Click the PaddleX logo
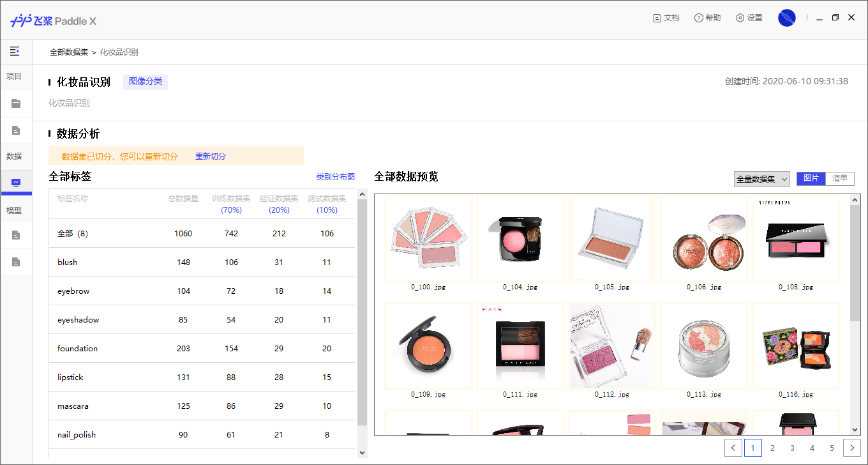The height and width of the screenshot is (465, 868). [53, 20]
